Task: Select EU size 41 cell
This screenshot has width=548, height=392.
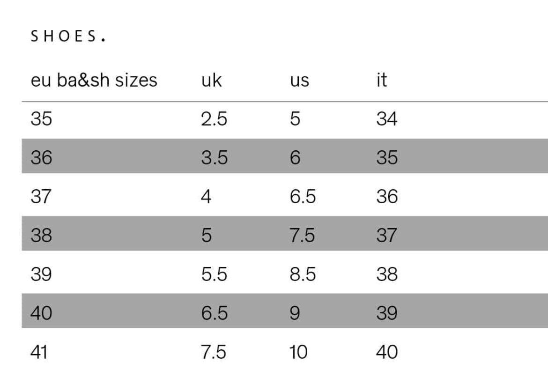Action: point(39,352)
